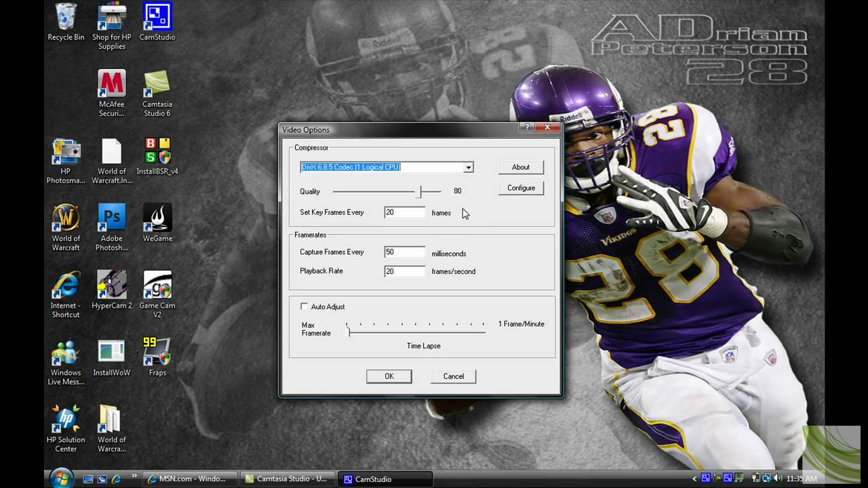This screenshot has width=868, height=488.
Task: Open McAfee Security desktop icon
Action: pyautogui.click(x=111, y=94)
